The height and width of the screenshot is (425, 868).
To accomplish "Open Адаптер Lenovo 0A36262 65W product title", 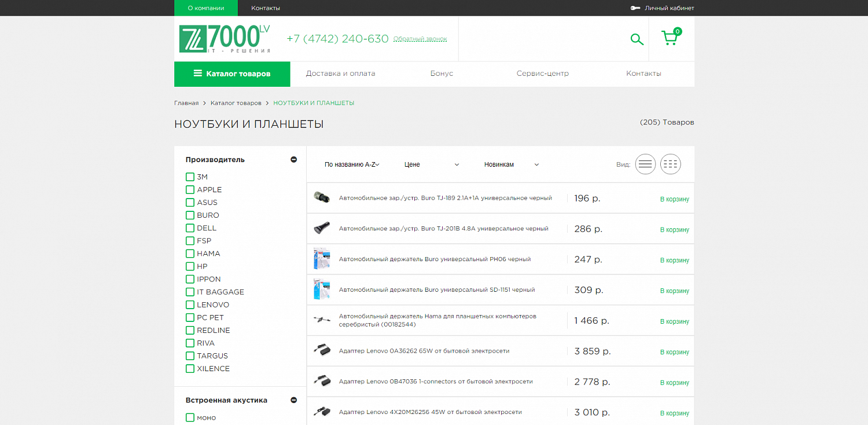I will (424, 351).
